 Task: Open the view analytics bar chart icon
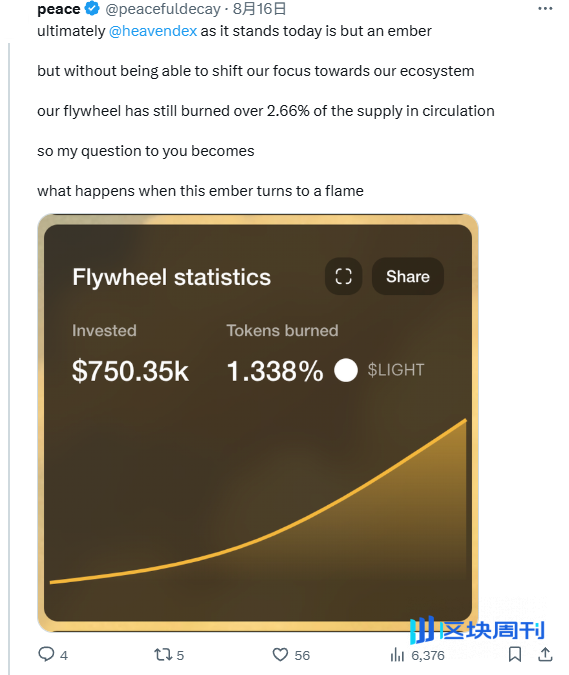click(397, 655)
